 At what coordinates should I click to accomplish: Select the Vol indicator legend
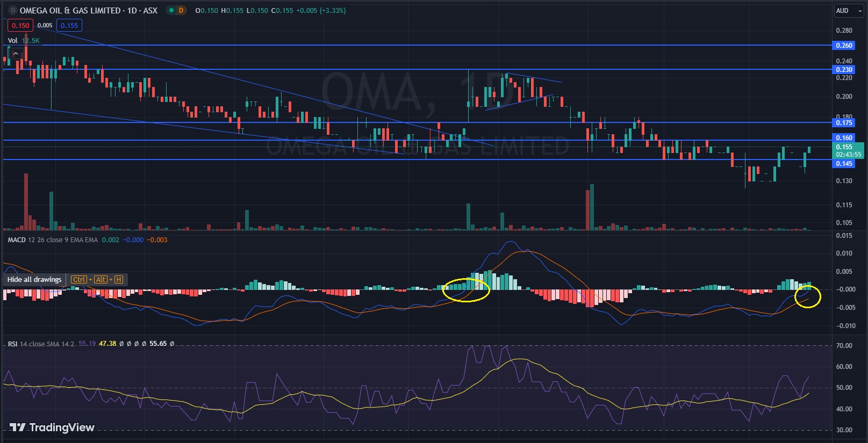point(12,40)
